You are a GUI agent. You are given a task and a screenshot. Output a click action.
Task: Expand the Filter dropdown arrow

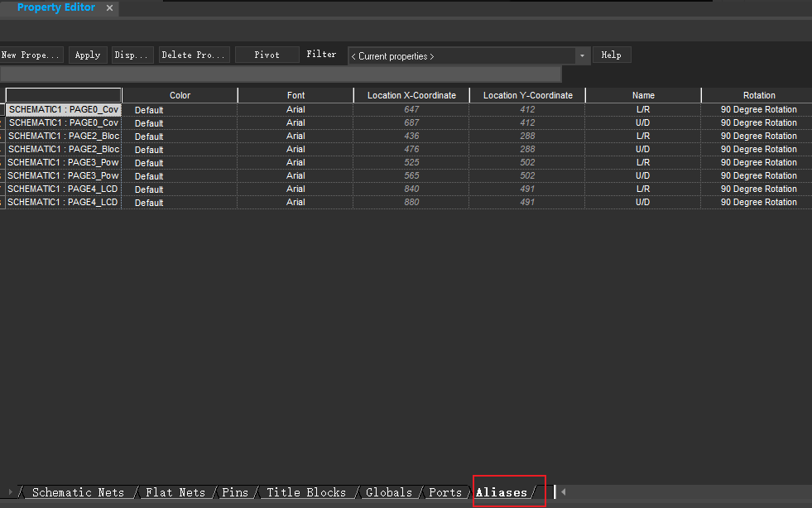(582, 56)
